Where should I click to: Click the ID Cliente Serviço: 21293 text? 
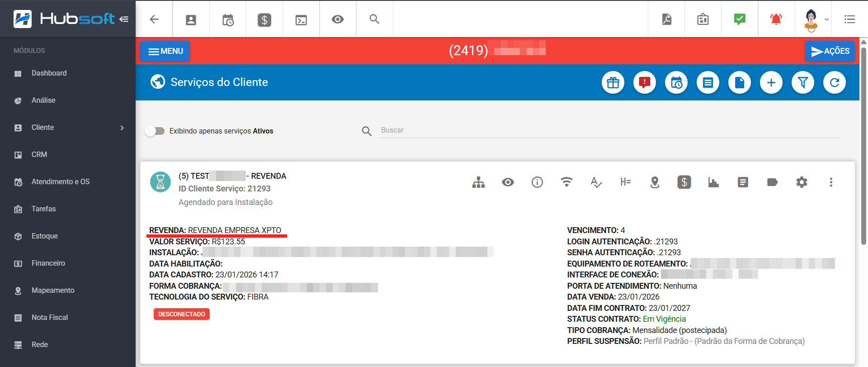click(x=225, y=189)
